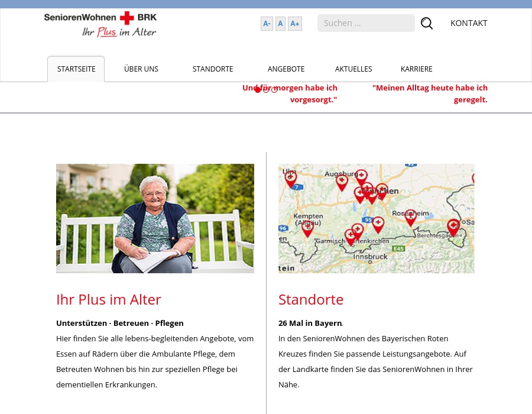This screenshot has width=532, height=414.
Task: Click inside the Suchen search field
Action: click(366, 23)
